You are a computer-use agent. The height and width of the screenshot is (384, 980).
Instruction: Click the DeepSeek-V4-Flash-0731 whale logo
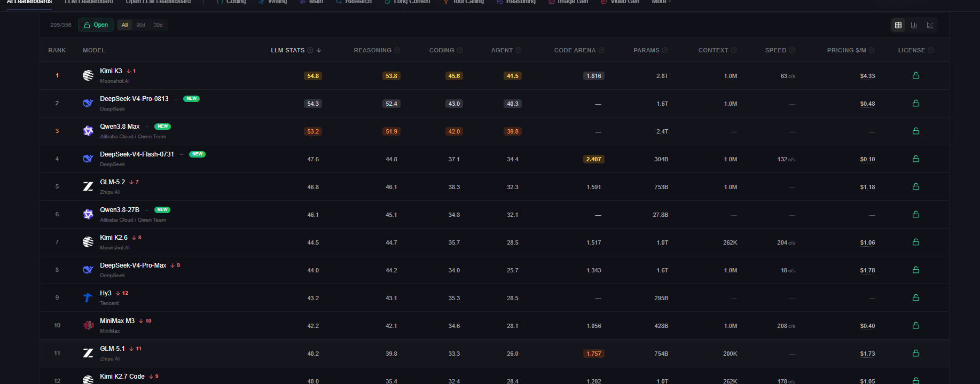(88, 159)
